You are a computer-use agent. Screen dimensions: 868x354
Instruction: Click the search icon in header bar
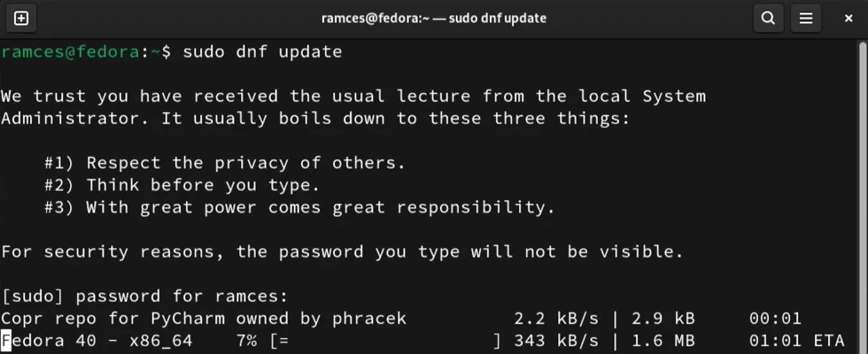(x=768, y=18)
